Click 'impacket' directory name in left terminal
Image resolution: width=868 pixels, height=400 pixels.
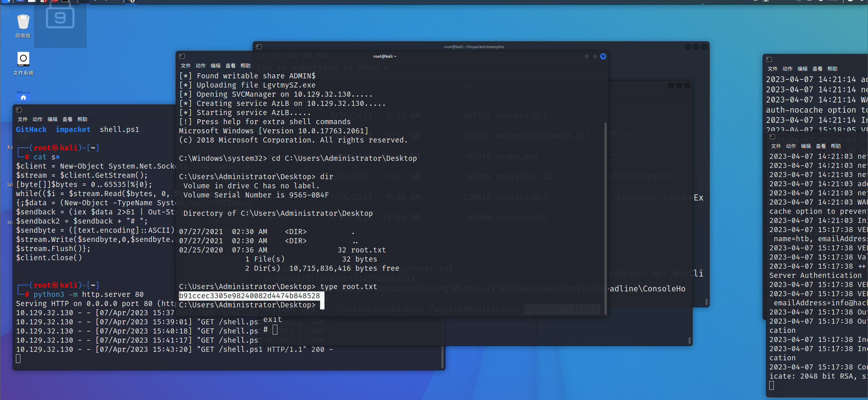73,130
